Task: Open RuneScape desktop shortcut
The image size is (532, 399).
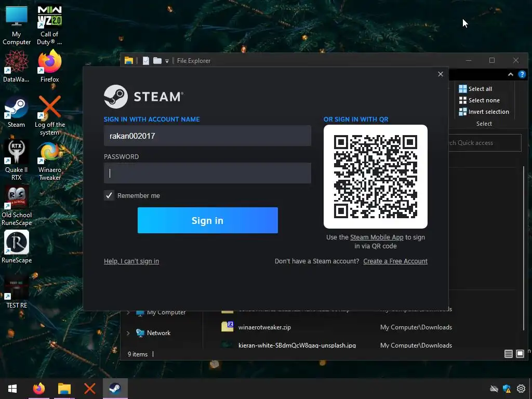Action: point(16,247)
